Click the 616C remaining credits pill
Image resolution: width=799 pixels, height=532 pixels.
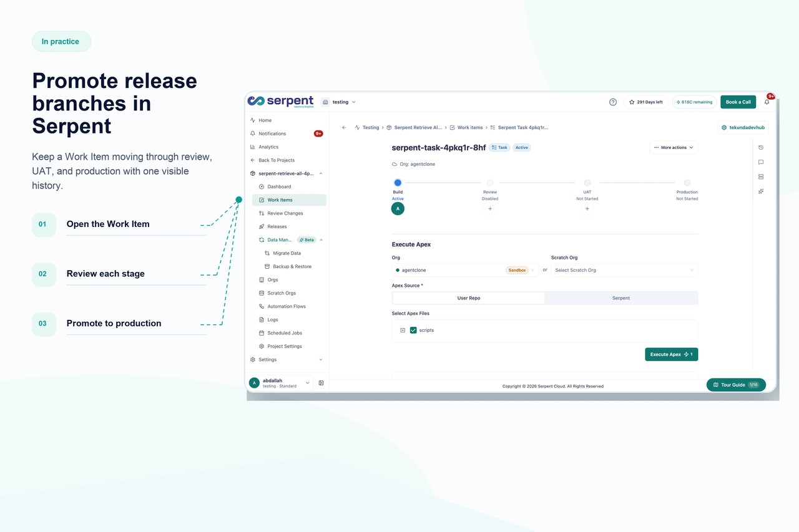(694, 102)
